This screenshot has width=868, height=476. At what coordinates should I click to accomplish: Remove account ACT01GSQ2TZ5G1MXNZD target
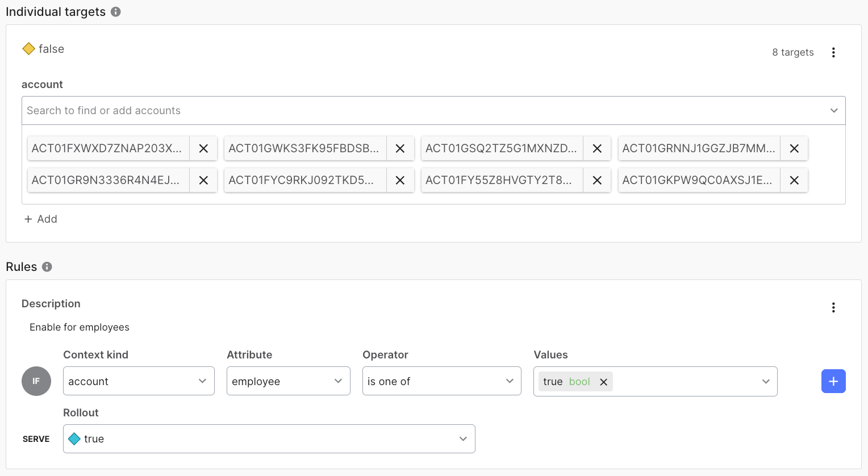(x=597, y=148)
